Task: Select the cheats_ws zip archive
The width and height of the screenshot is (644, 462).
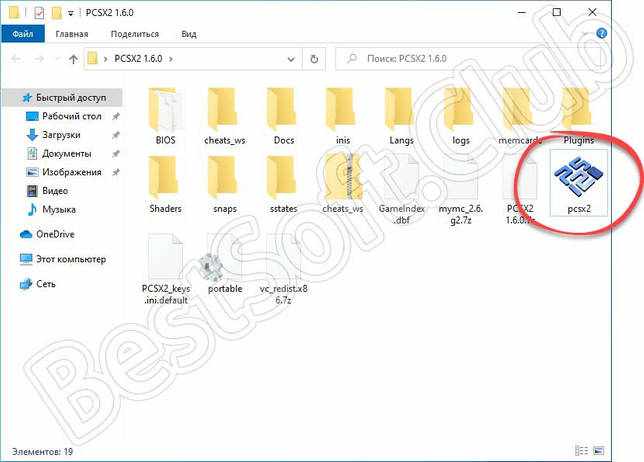Action: pyautogui.click(x=343, y=185)
